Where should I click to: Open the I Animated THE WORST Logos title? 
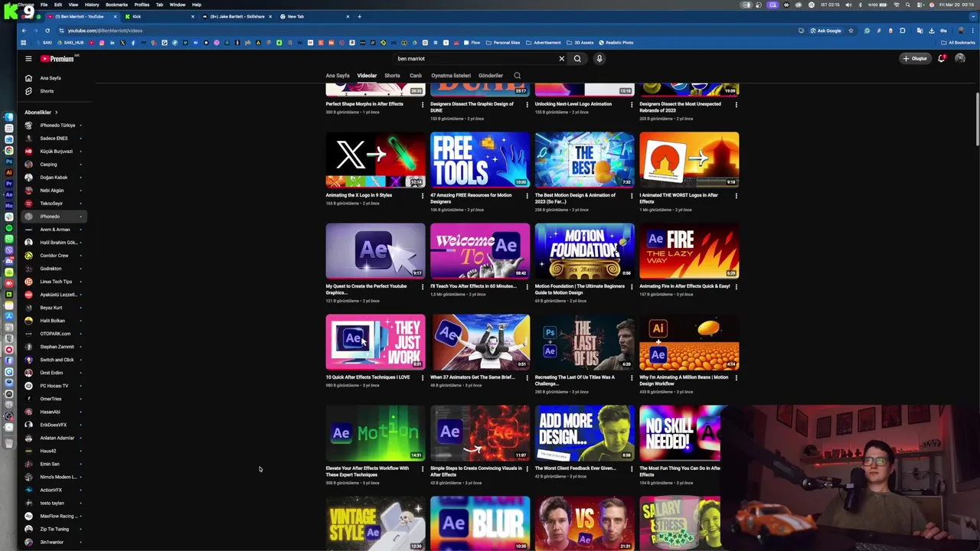coord(678,198)
